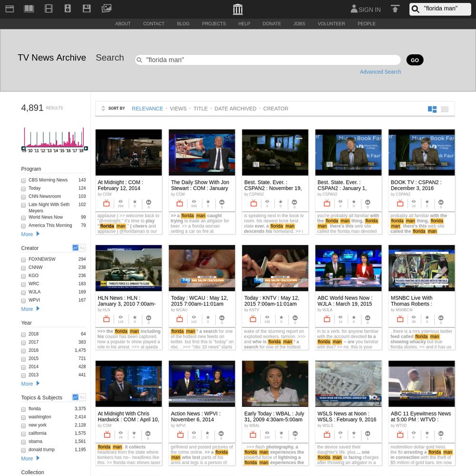Image resolution: width=476 pixels, height=476 pixels.
Task: Expand More under Year filters
Action: pos(30,383)
